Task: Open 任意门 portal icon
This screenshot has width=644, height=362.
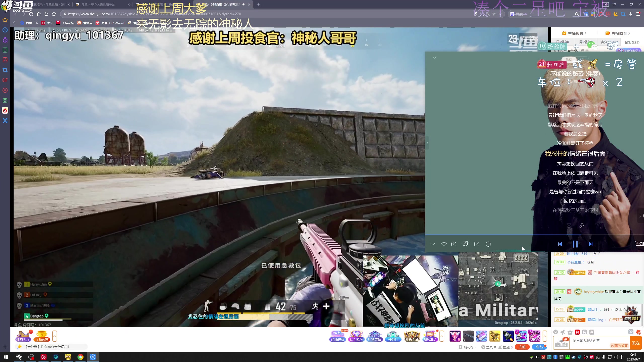Action: tap(393, 336)
